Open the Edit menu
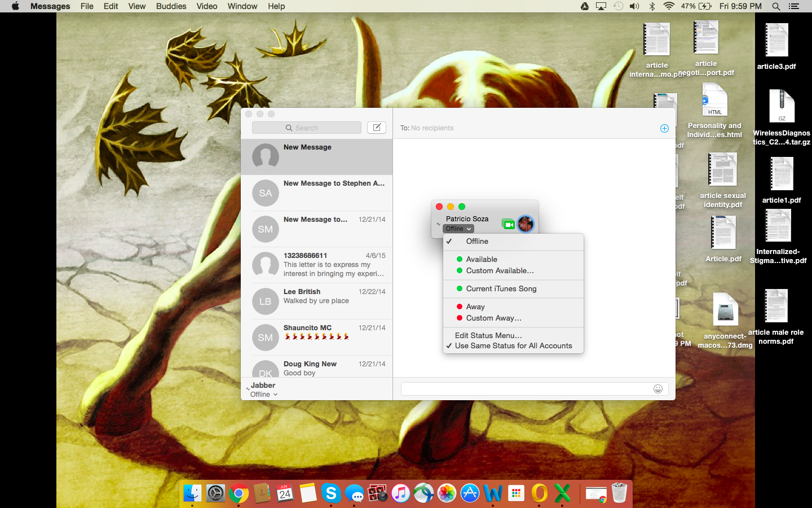This screenshot has height=508, width=812. point(111,6)
